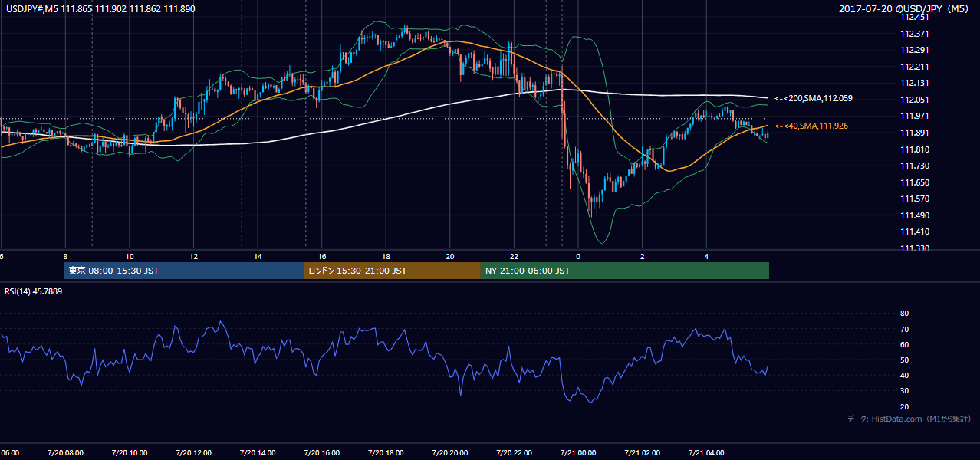
Task: Click RSI level 30 on the axis
Action: pyautogui.click(x=905, y=391)
